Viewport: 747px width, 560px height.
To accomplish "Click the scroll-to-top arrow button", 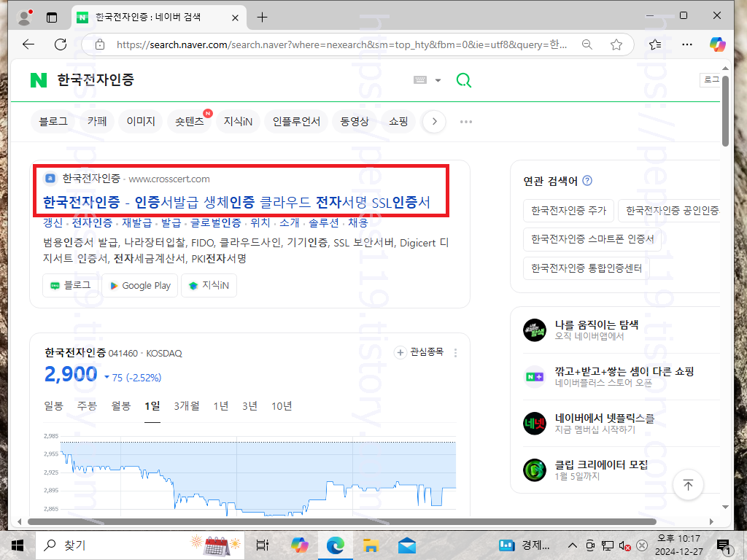I will pyautogui.click(x=688, y=485).
